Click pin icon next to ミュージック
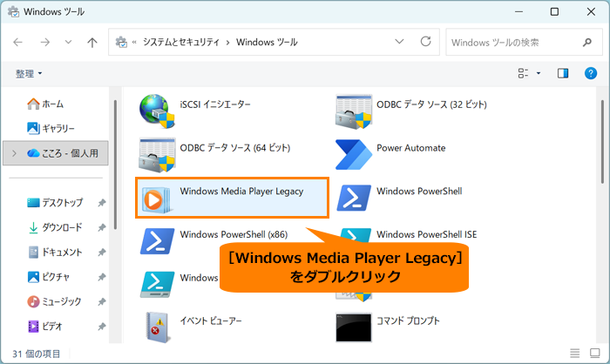 click(x=102, y=302)
